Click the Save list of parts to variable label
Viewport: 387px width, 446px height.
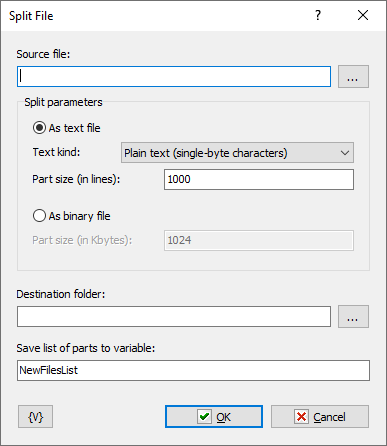click(86, 348)
